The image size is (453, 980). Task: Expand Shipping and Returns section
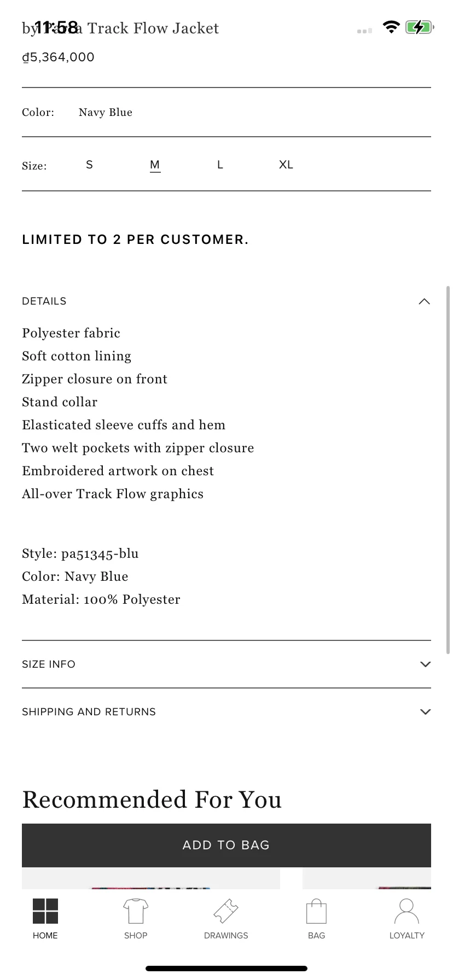tap(226, 711)
